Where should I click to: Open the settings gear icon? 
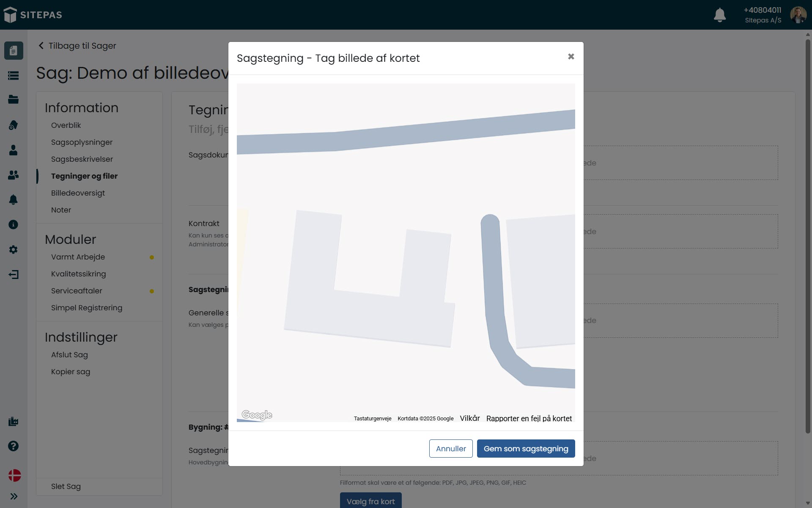[x=14, y=250]
